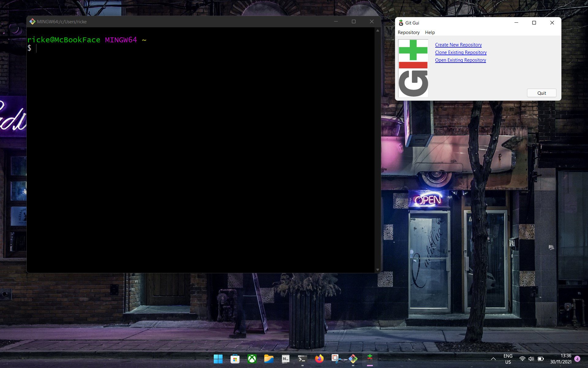Open the Help menu
The width and height of the screenshot is (588, 368).
tap(429, 32)
